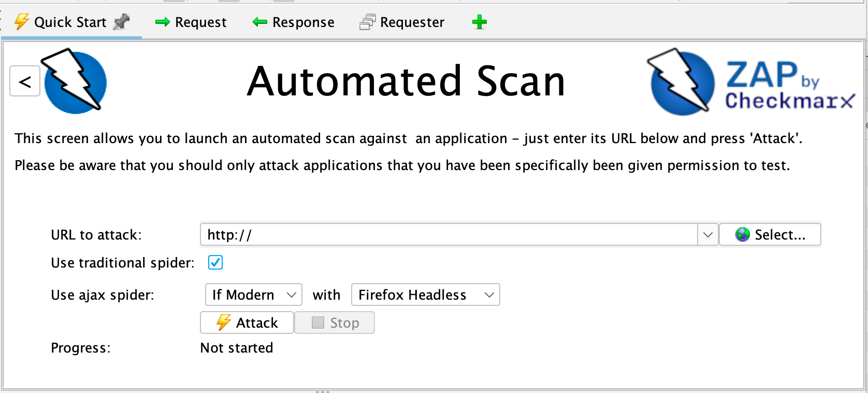Switch to the Requester tab
Image resolution: width=868 pixels, height=393 pixels.
[x=412, y=22]
